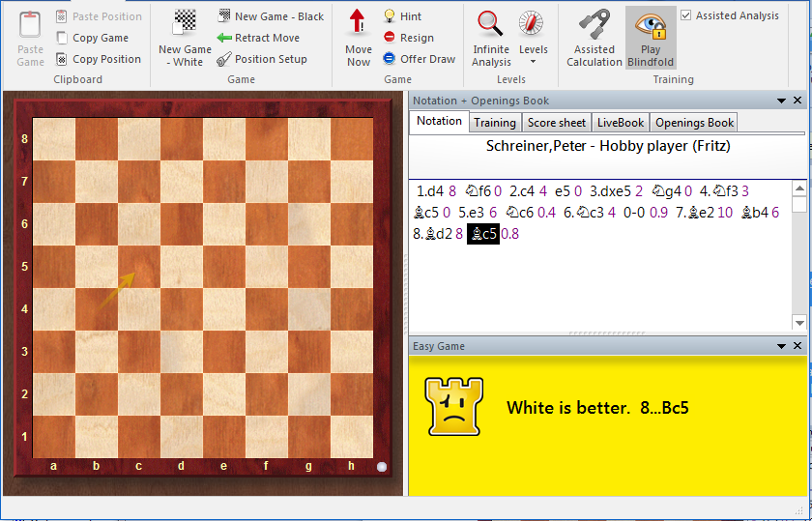
Task: Open Easy Game panel dropdown arrow
Action: pos(781,346)
